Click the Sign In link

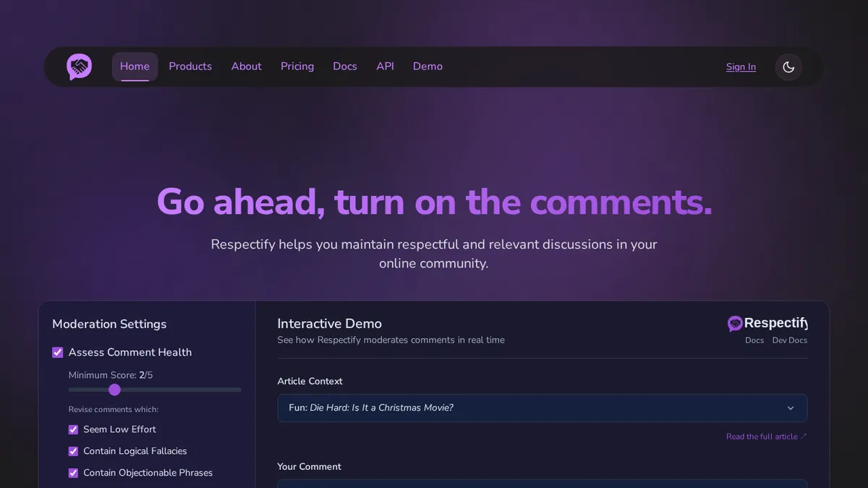pos(741,67)
